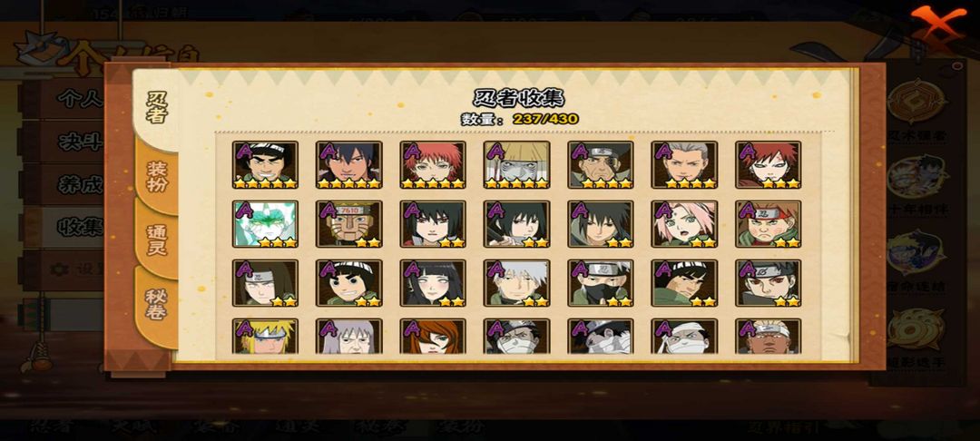
Task: Close the collection window with the X
Action: [x=937, y=24]
